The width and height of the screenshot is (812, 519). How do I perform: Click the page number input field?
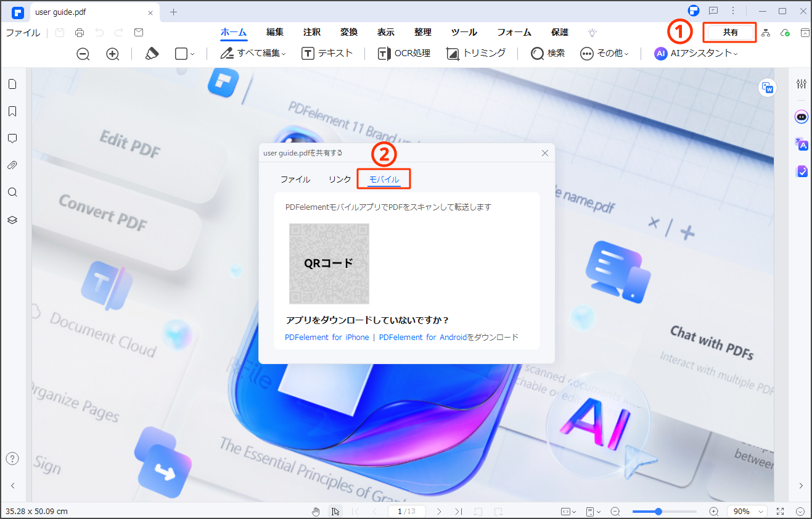pyautogui.click(x=408, y=512)
